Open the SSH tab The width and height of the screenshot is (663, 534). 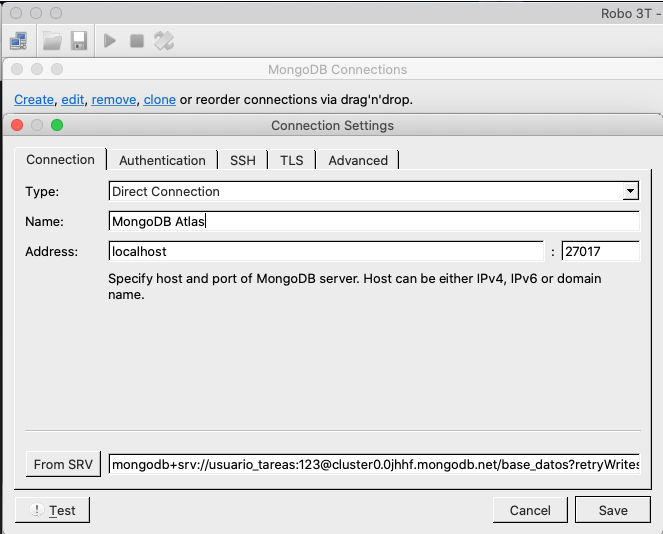(x=243, y=160)
